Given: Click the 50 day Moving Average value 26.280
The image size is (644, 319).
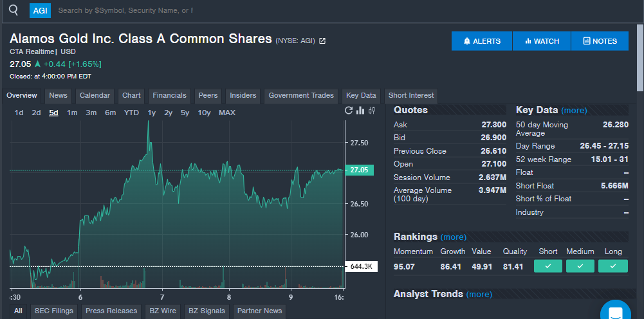Looking at the screenshot, I should 616,125.
